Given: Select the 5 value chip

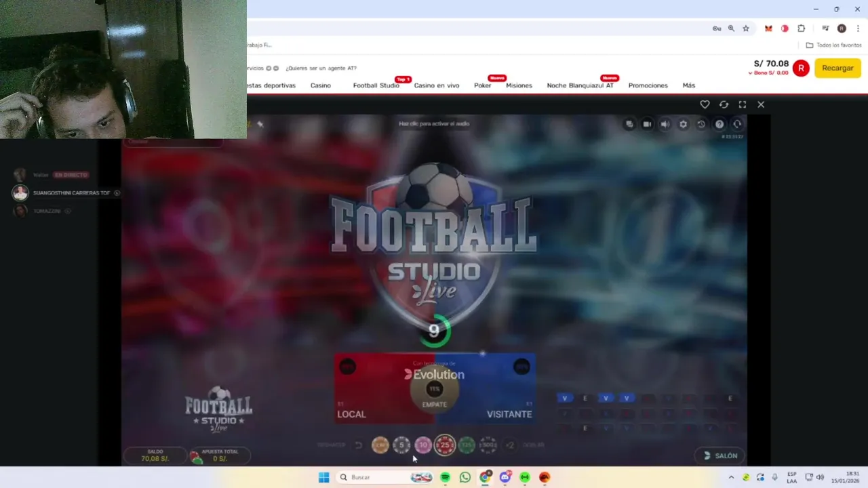Looking at the screenshot, I should [401, 445].
